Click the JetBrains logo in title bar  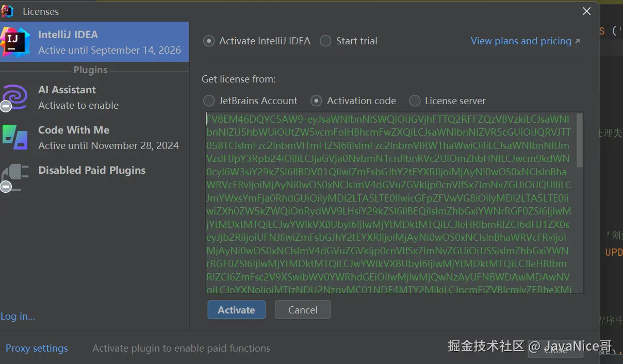(7, 11)
